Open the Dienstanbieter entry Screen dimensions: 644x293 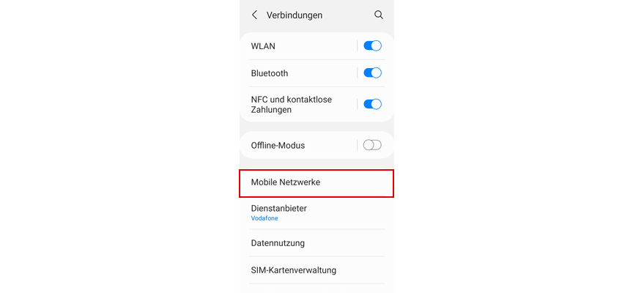(317, 212)
